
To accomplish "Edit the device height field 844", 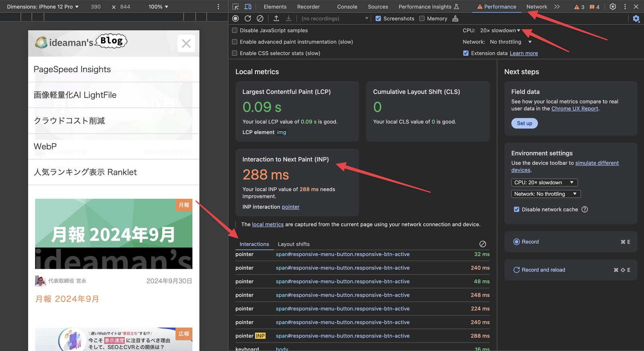I will [x=125, y=7].
